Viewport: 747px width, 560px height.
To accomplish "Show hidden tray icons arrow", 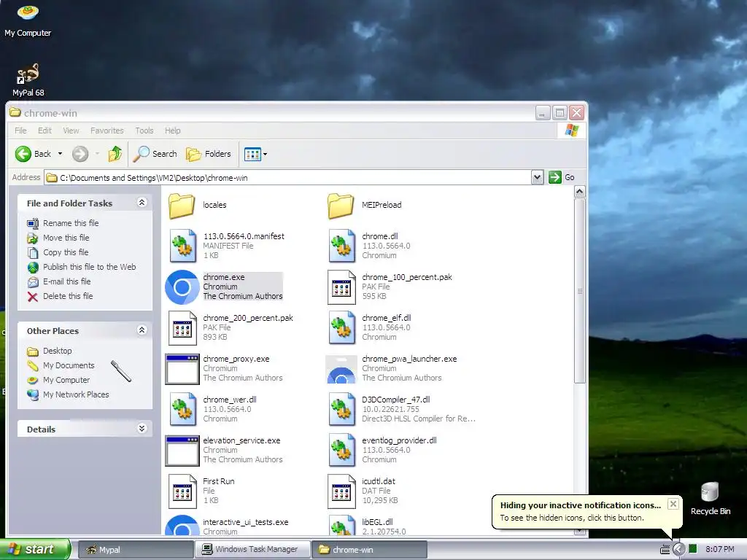I will pos(678,550).
